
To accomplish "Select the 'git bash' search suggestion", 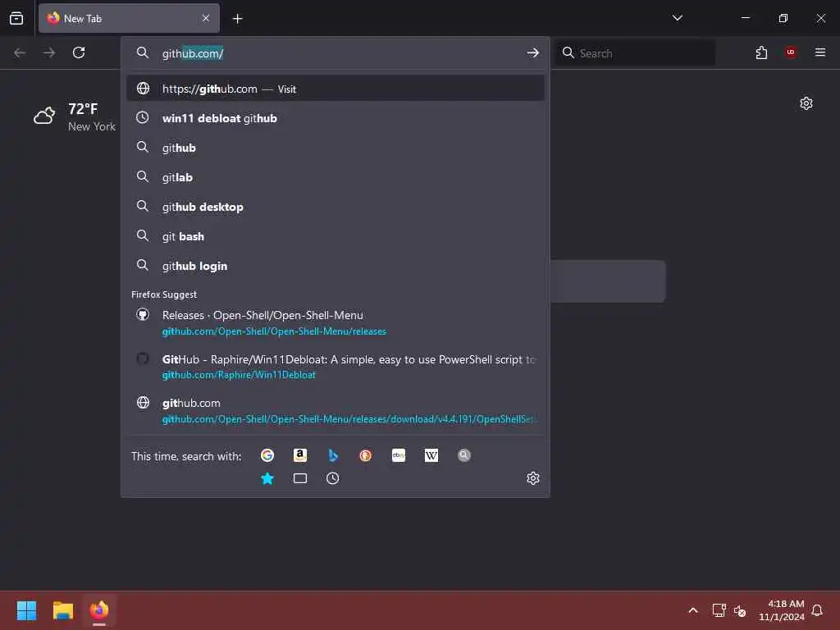I will point(335,236).
